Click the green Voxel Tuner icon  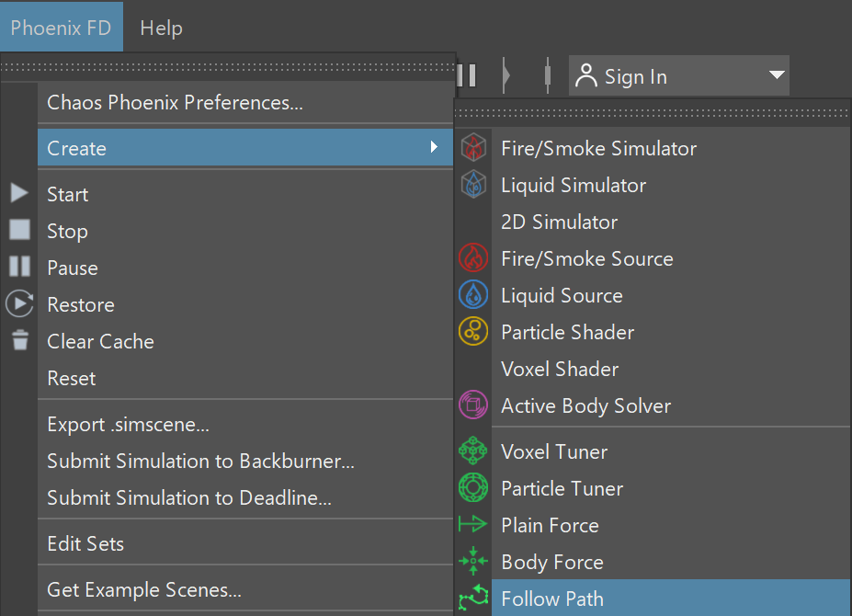pyautogui.click(x=473, y=451)
